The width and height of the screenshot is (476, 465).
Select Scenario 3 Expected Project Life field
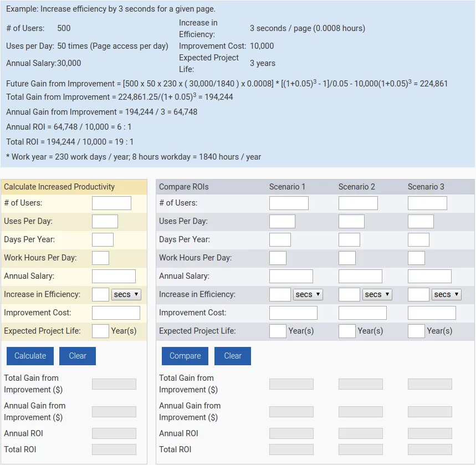point(416,331)
